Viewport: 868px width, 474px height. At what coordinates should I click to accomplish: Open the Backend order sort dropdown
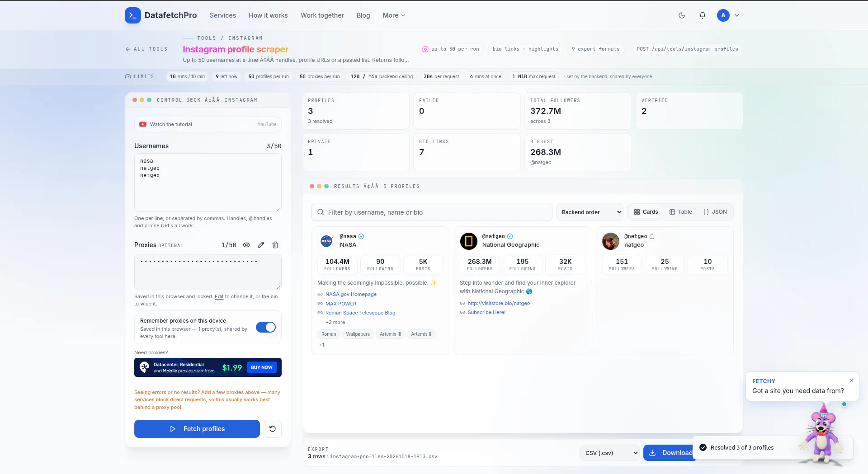(590, 212)
